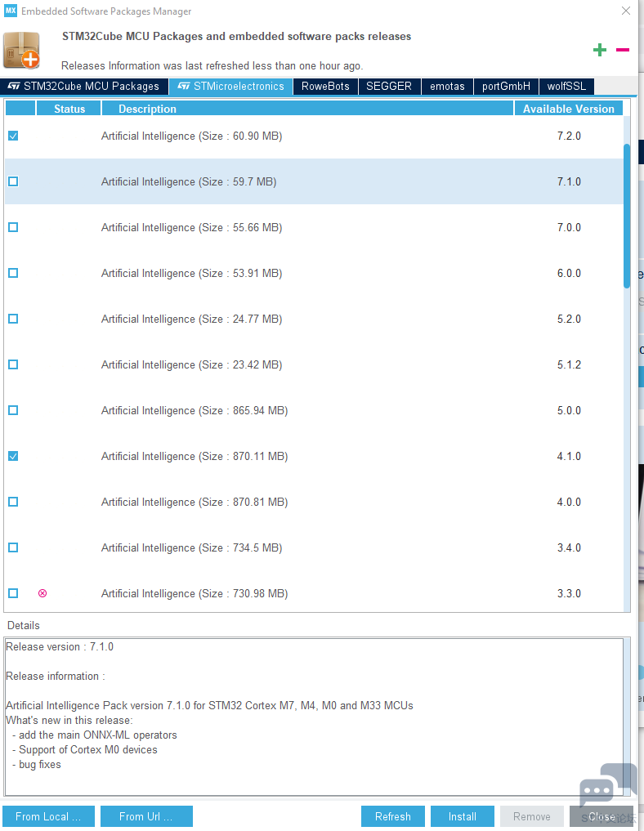Switch to STM32Cube MCU Packages tab

(83, 87)
